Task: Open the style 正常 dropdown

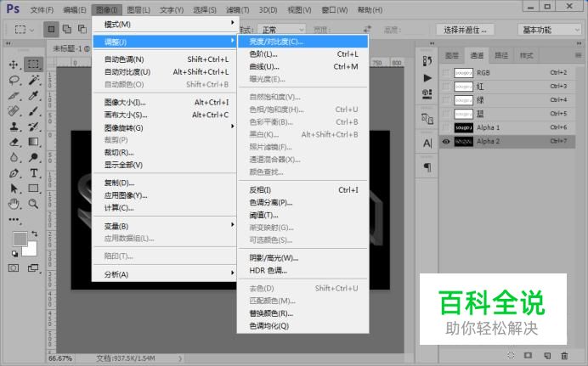Action: pos(282,30)
